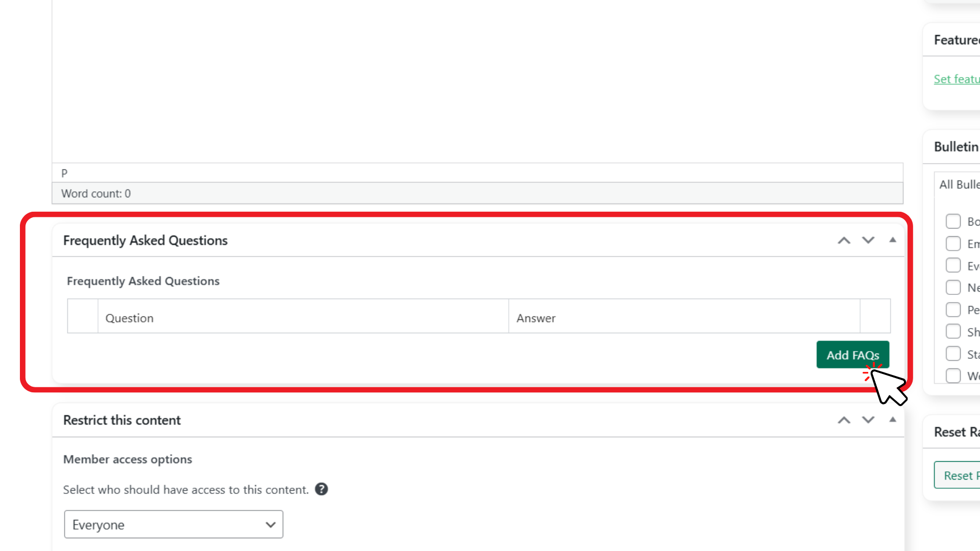Collapse the Frequently Asked Questions panel
Image resolution: width=980 pixels, height=551 pixels.
[892, 240]
